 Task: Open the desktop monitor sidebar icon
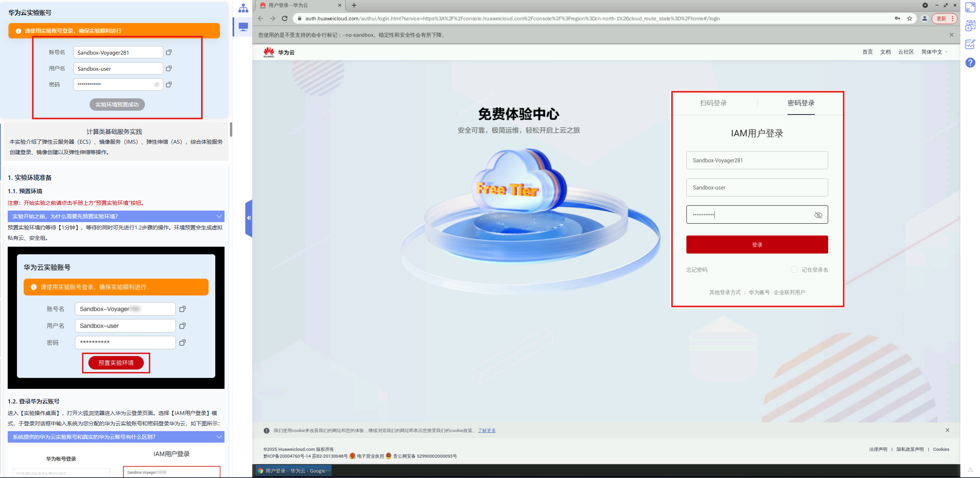[x=243, y=27]
